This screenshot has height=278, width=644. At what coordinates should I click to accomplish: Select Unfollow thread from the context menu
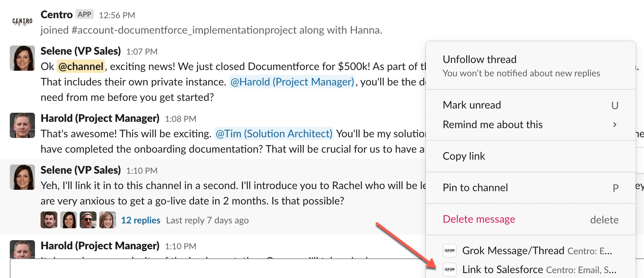click(x=479, y=60)
